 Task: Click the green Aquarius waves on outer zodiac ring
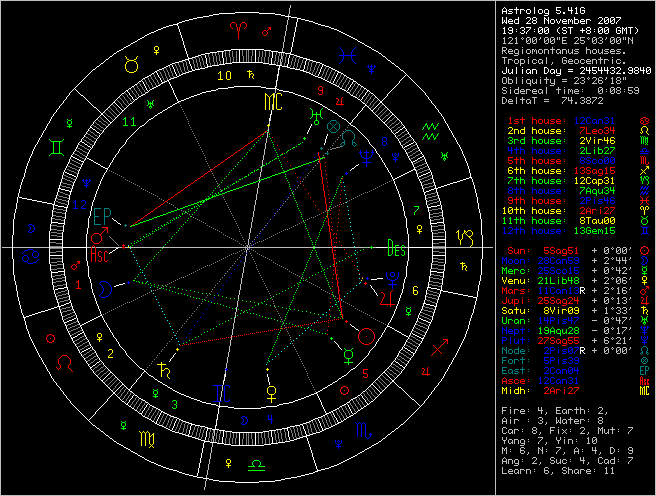430,131
